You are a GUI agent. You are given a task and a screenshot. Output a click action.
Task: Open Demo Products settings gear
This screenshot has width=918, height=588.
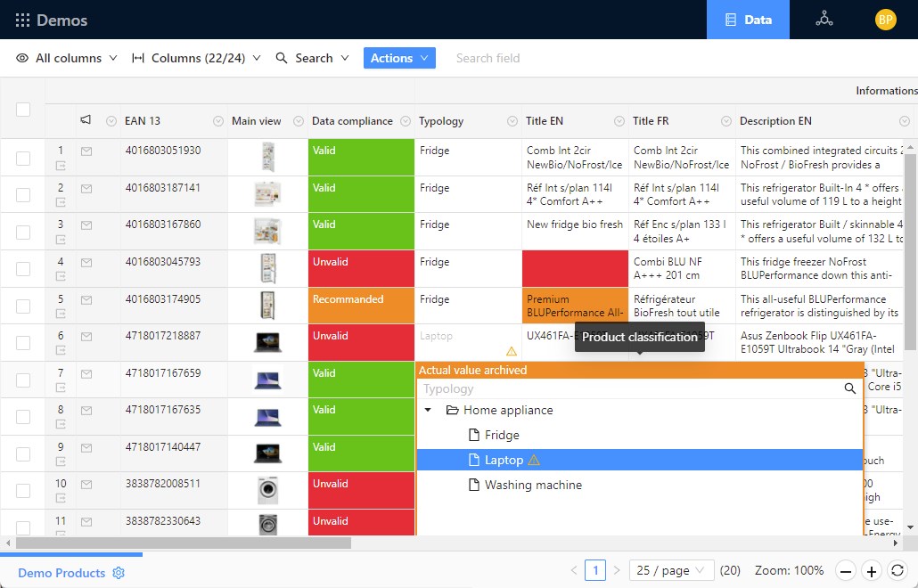(119, 573)
